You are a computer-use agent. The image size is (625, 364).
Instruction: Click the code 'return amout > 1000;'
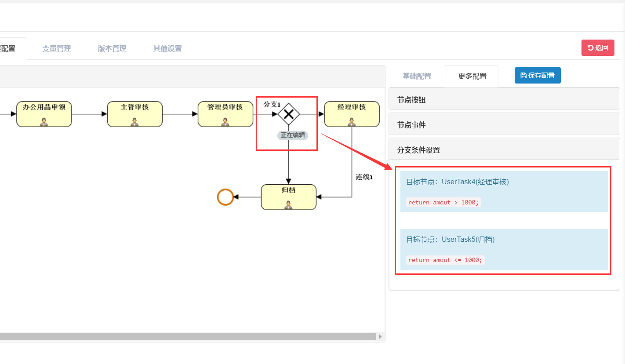point(444,202)
